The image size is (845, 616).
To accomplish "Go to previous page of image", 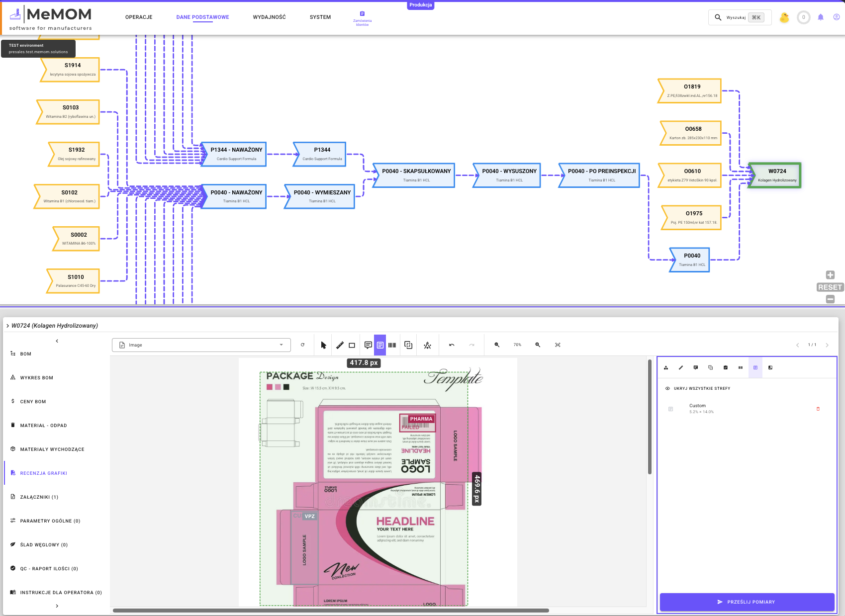I will [797, 345].
